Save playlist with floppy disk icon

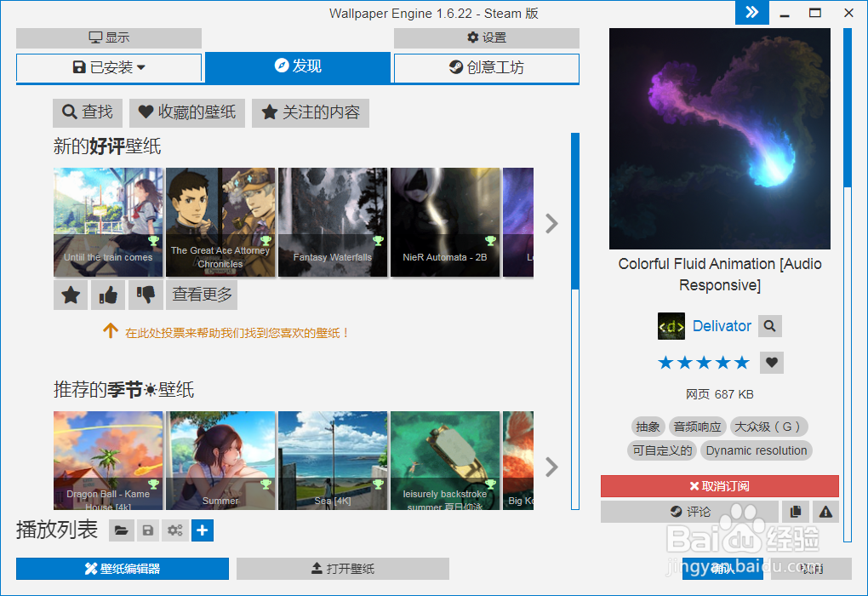pyautogui.click(x=148, y=530)
